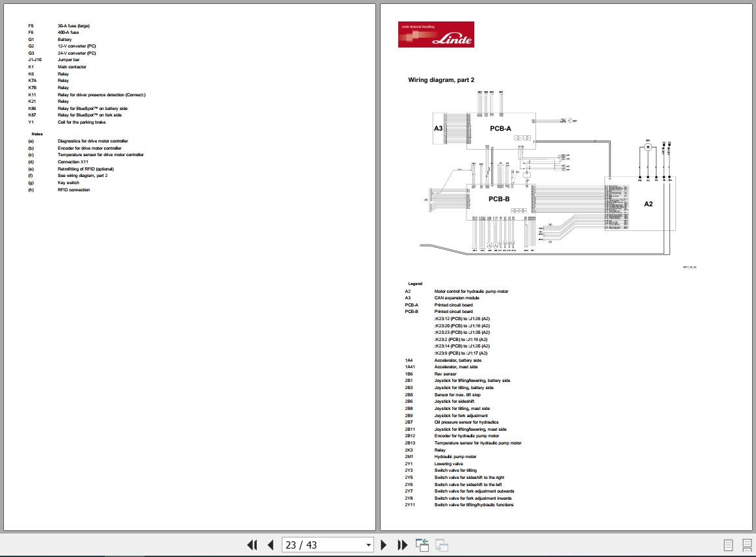Viewport: 756px width, 557px height.
Task: Click the 'RFID connection' note
Action: click(x=74, y=190)
